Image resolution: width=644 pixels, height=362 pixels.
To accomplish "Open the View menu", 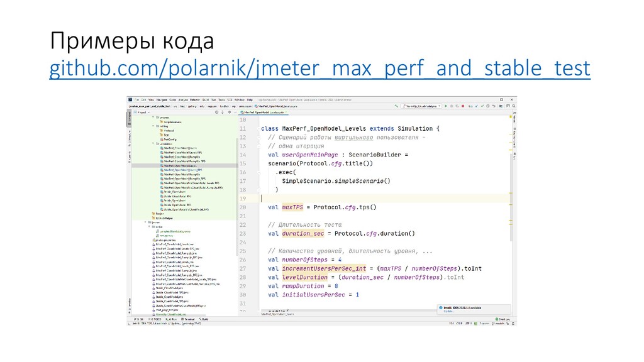I will point(151,100).
